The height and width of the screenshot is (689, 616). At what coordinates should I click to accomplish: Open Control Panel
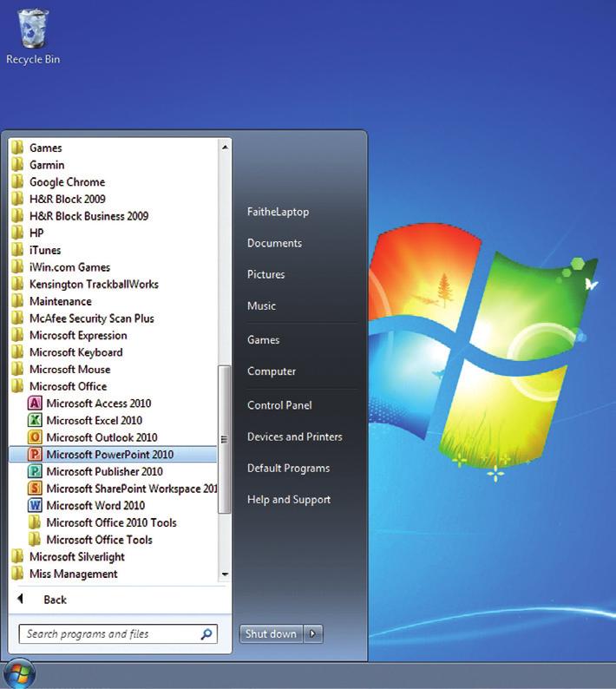[x=279, y=405]
